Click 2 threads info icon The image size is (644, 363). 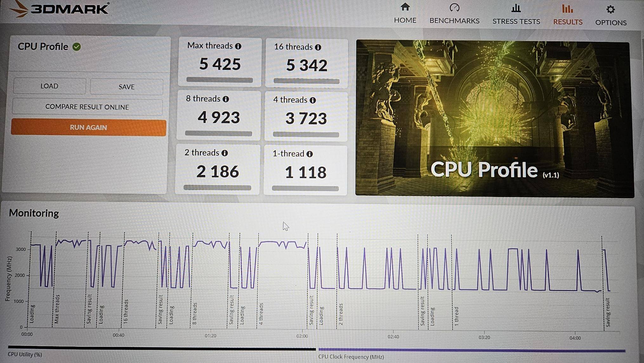click(225, 153)
